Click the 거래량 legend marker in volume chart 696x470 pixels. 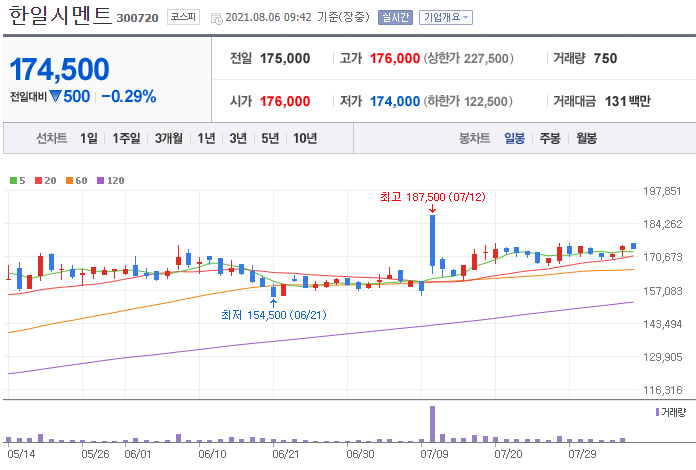(x=657, y=412)
